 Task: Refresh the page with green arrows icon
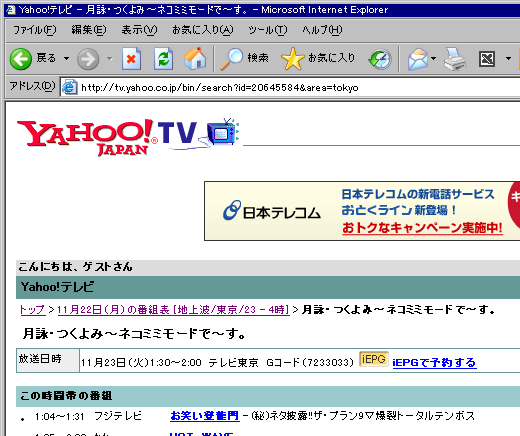[x=163, y=59]
